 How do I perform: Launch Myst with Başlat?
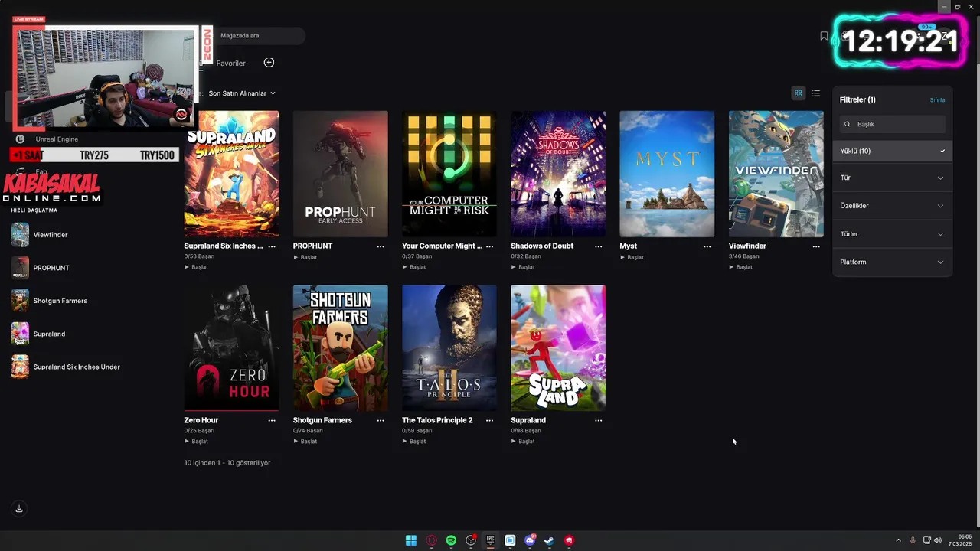click(x=632, y=257)
